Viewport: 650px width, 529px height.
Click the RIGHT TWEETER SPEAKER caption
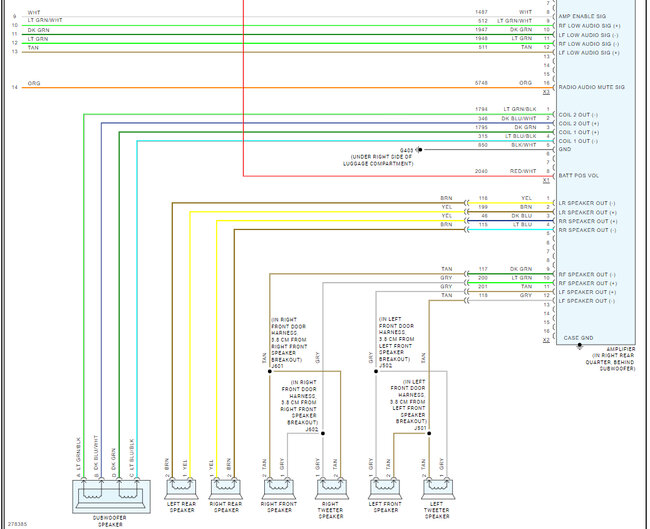[330, 510]
